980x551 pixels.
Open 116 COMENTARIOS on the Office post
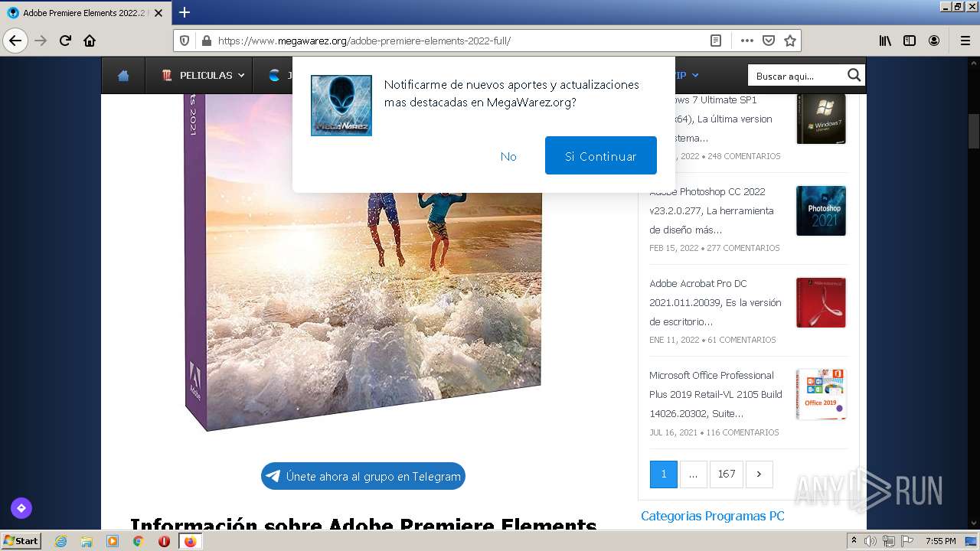click(x=743, y=432)
